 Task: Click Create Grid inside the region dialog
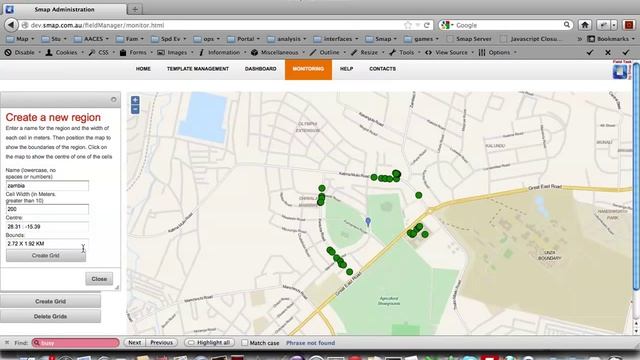(46, 256)
